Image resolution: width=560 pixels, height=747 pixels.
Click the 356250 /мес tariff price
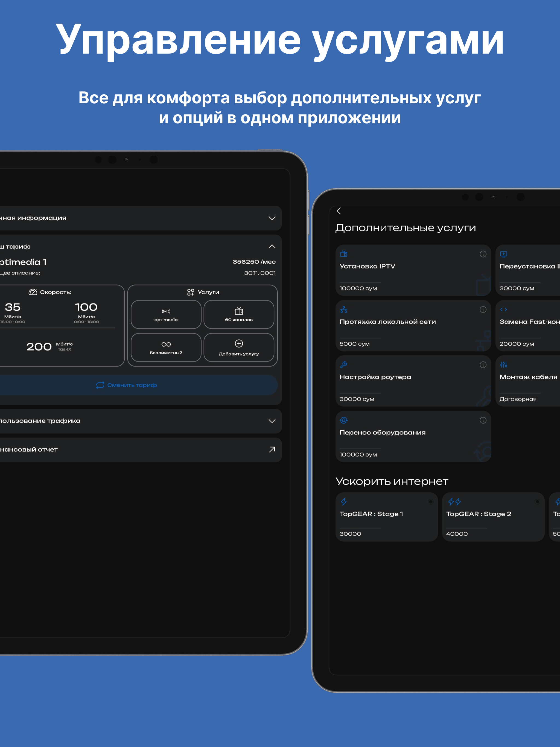point(254,262)
